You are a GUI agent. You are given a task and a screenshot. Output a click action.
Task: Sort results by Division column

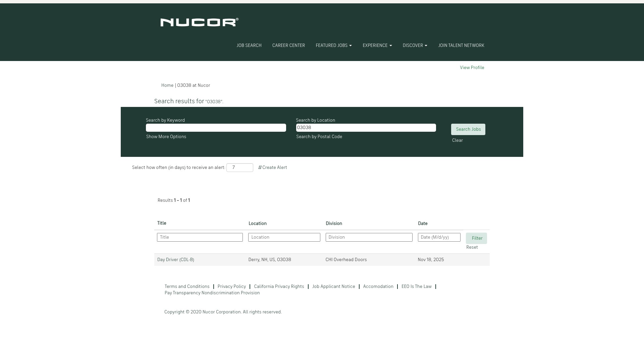pyautogui.click(x=334, y=224)
